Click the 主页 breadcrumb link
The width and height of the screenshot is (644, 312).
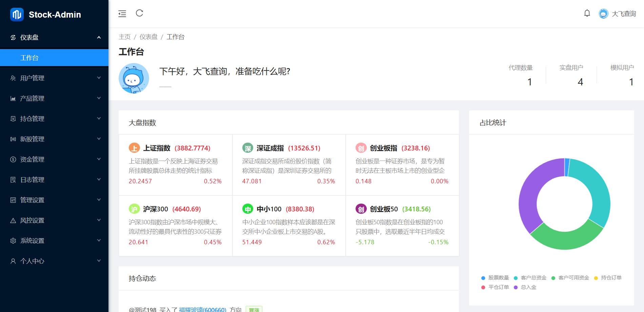[124, 37]
